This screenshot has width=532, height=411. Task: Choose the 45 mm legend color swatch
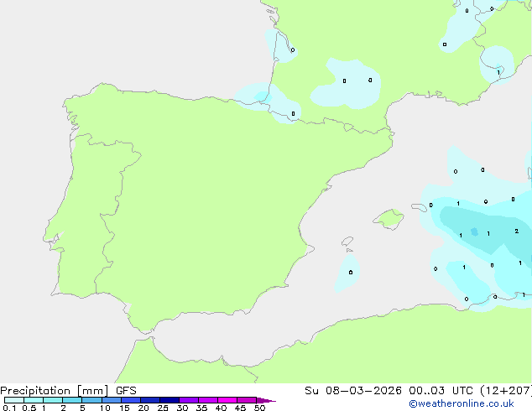(247, 400)
